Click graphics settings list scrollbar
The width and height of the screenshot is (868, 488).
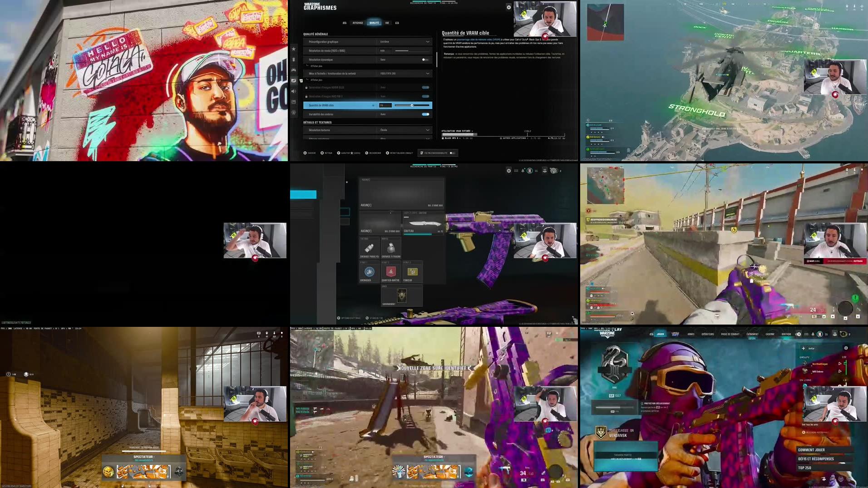(x=437, y=59)
